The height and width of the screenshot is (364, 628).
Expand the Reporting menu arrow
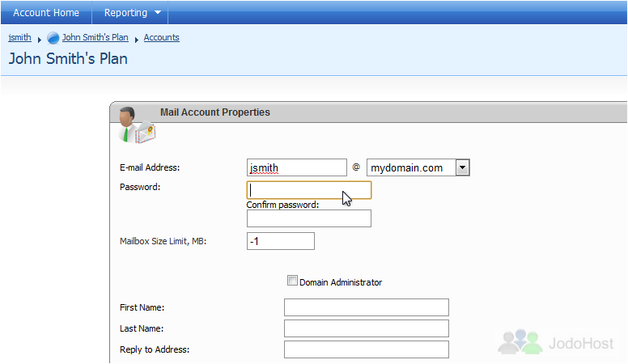tap(158, 12)
